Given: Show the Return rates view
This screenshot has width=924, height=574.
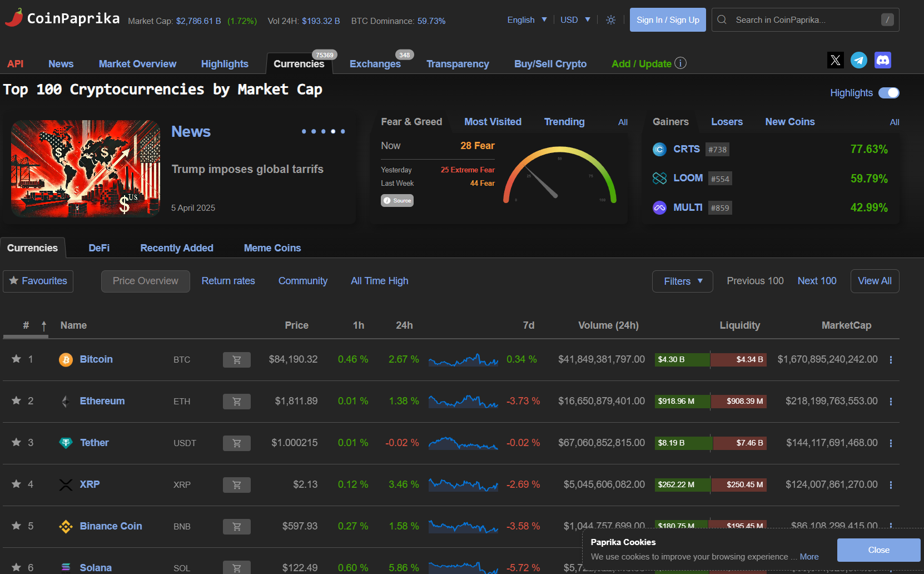Looking at the screenshot, I should (228, 281).
